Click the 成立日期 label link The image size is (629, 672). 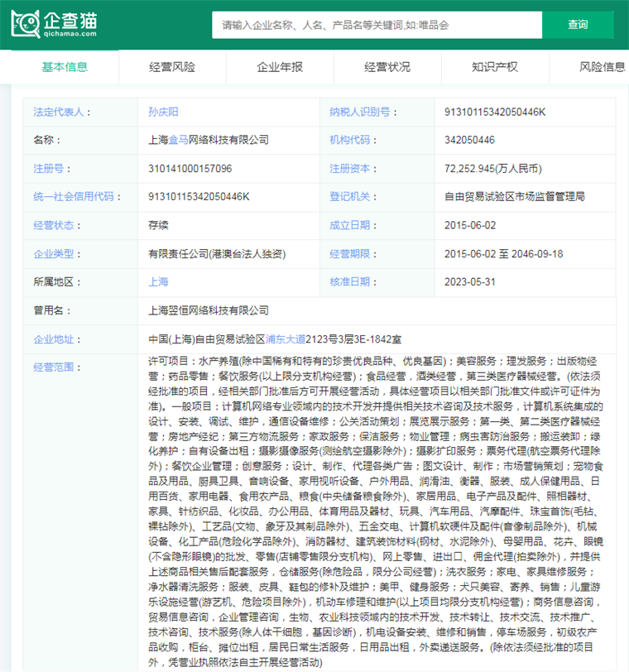349,225
